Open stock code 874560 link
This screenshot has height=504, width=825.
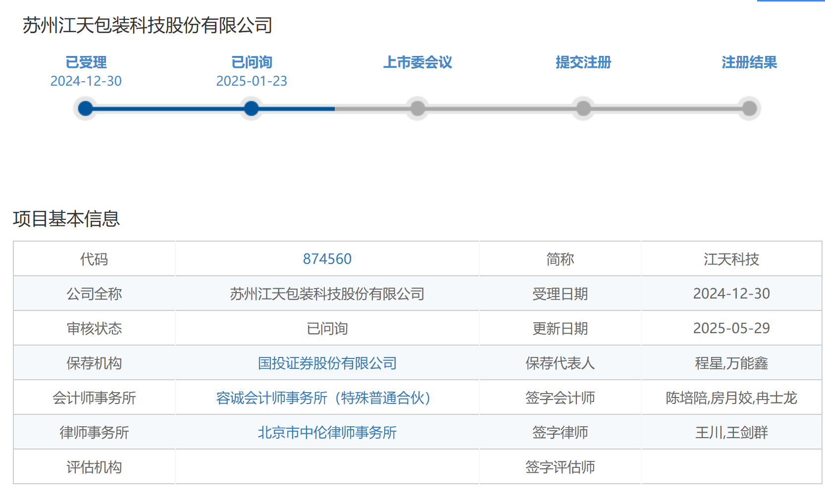327,259
